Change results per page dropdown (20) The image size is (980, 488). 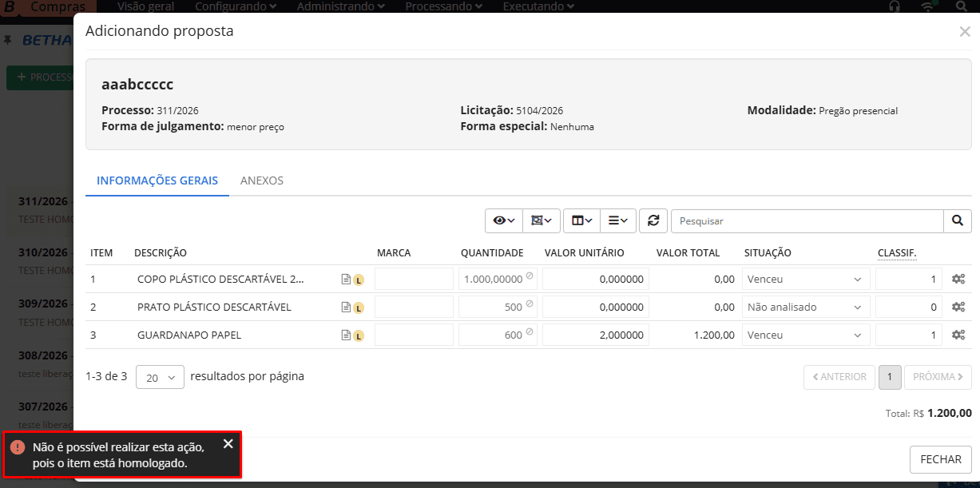[x=160, y=377]
